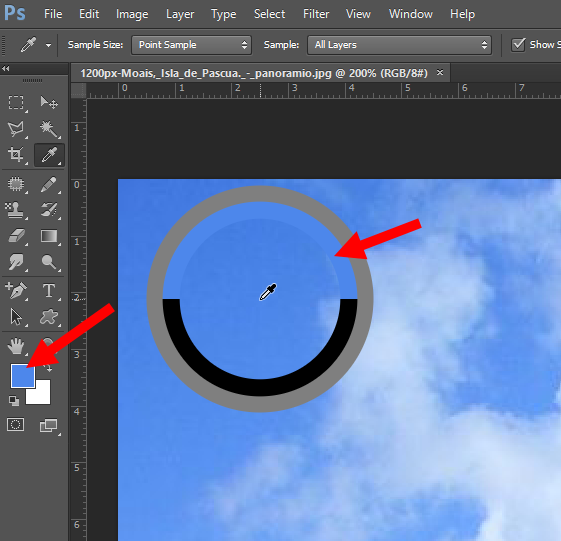Screen dimensions: 561x541
Task: Pick the Dodge tool
Action: pyautogui.click(x=49, y=262)
